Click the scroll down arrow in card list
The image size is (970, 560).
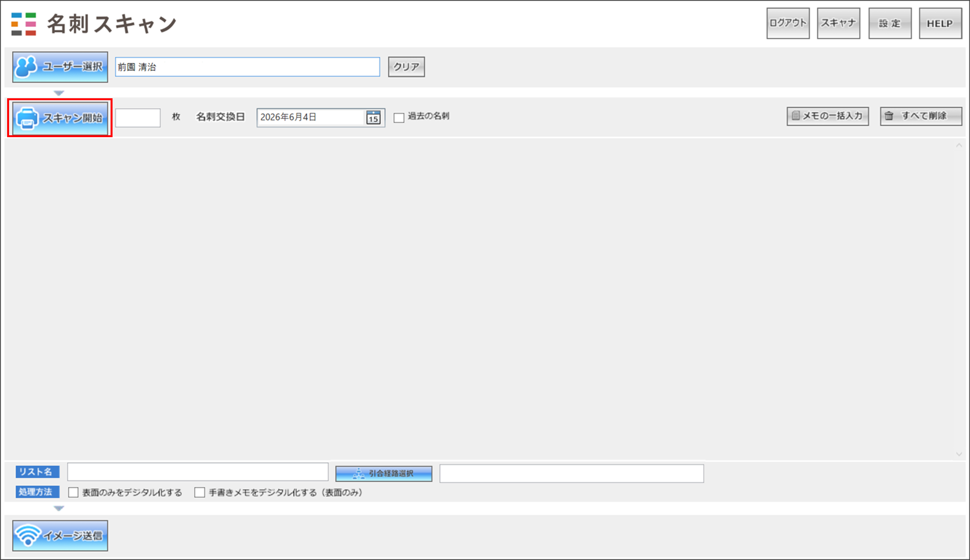[959, 454]
